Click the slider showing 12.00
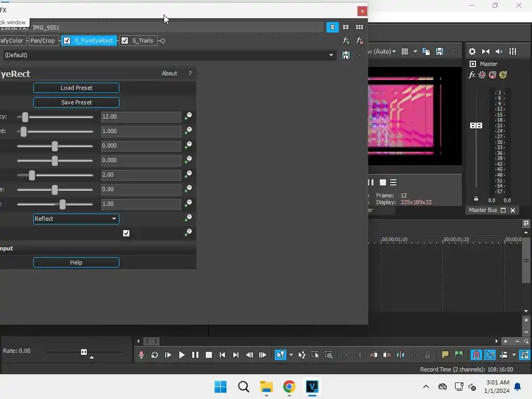532x399 pixels. pos(55,117)
